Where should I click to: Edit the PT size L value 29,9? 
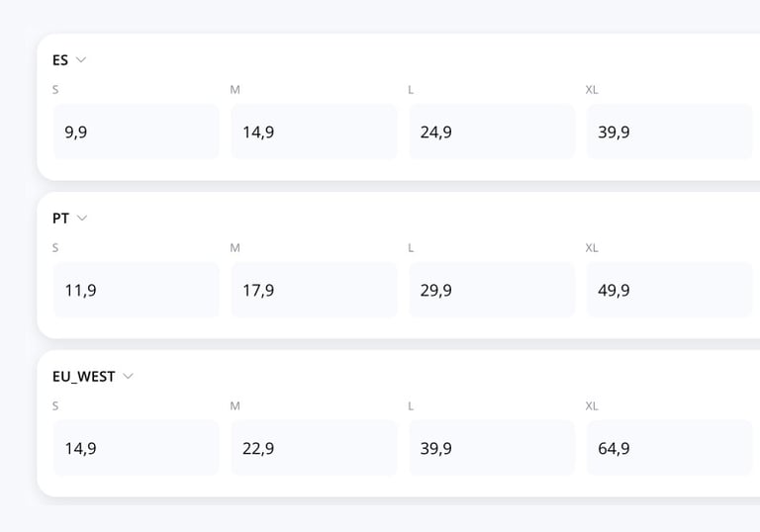click(x=492, y=290)
